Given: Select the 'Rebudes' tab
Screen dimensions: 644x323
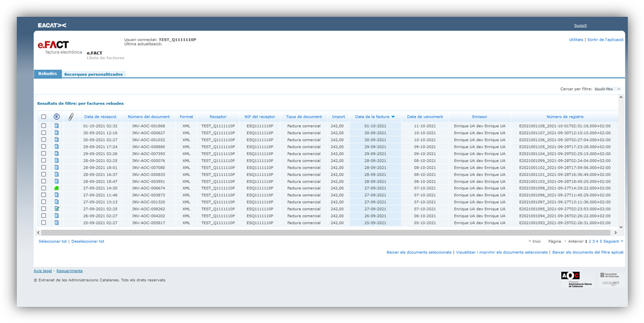Looking at the screenshot, I should tap(47, 74).
